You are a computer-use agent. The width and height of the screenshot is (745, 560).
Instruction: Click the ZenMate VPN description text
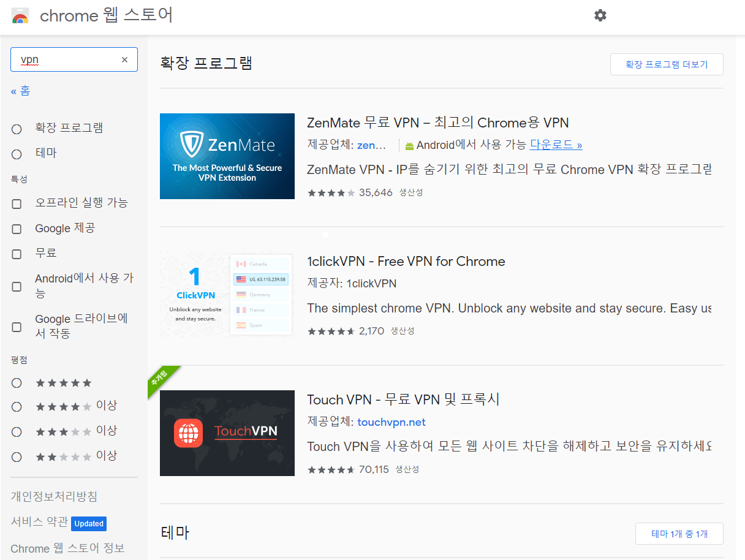(x=509, y=170)
